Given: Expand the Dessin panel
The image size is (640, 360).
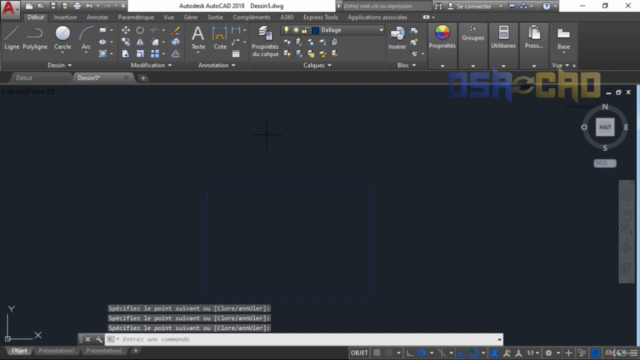Looking at the screenshot, I should [59, 65].
